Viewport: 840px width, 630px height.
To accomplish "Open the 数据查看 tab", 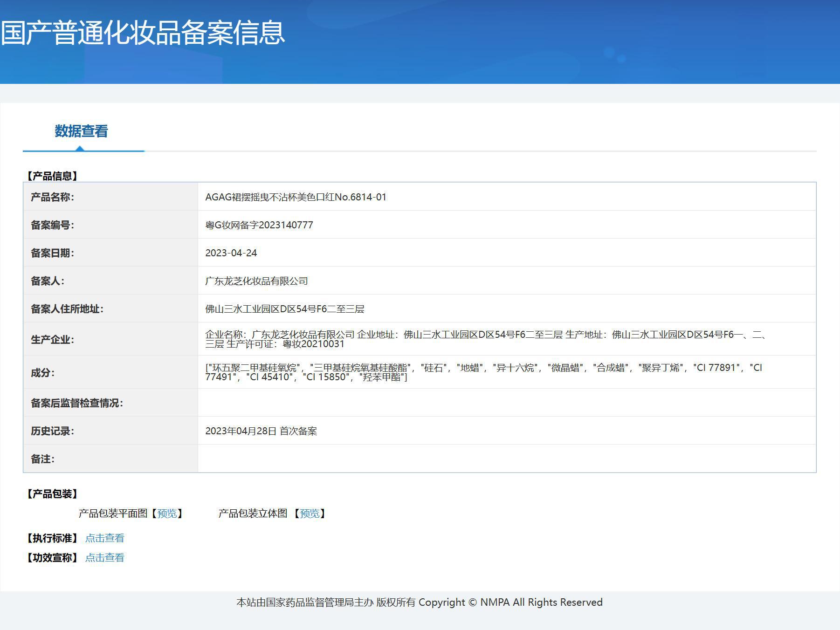I will (x=81, y=131).
